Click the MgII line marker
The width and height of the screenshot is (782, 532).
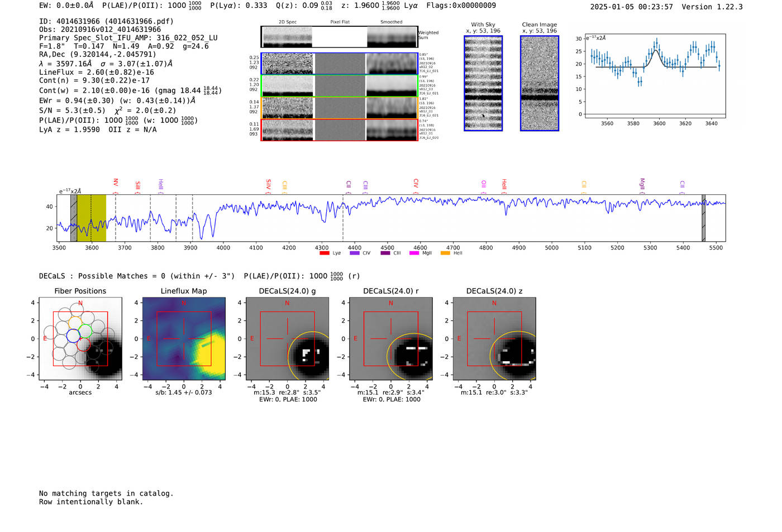click(642, 186)
